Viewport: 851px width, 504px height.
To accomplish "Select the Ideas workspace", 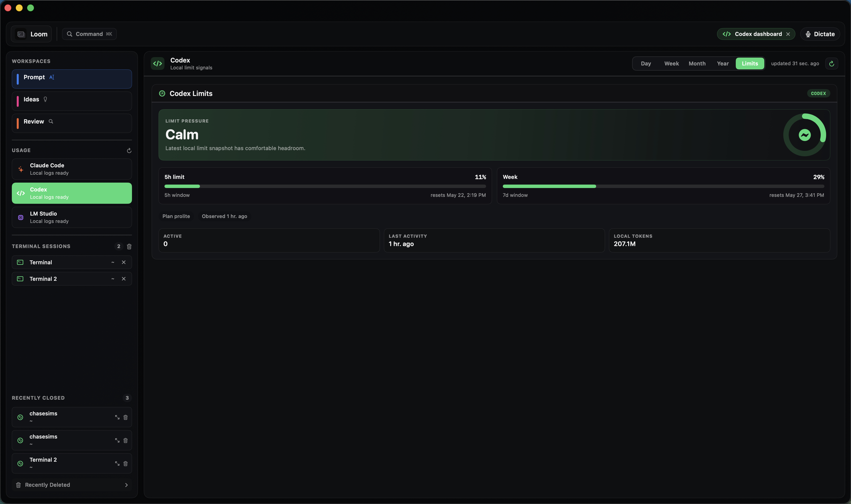I will click(x=72, y=101).
